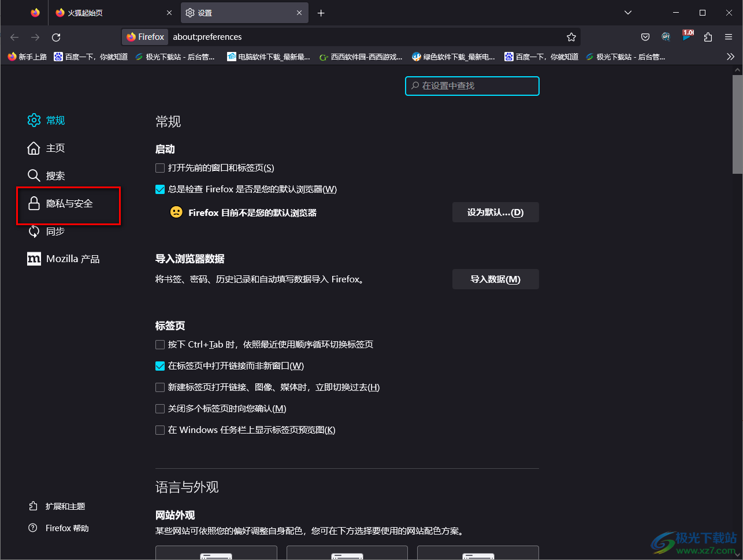743x560 pixels.
Task: Click the scrollbar down arrow
Action: [738, 555]
